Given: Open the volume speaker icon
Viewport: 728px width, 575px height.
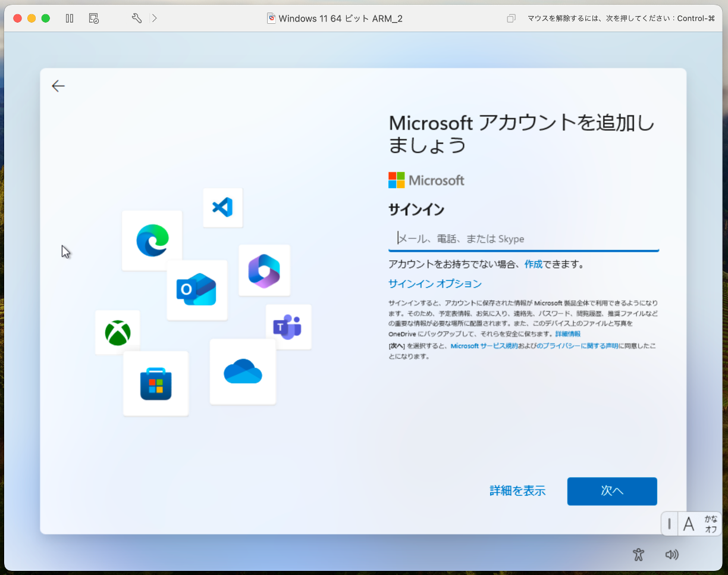Looking at the screenshot, I should tap(671, 555).
